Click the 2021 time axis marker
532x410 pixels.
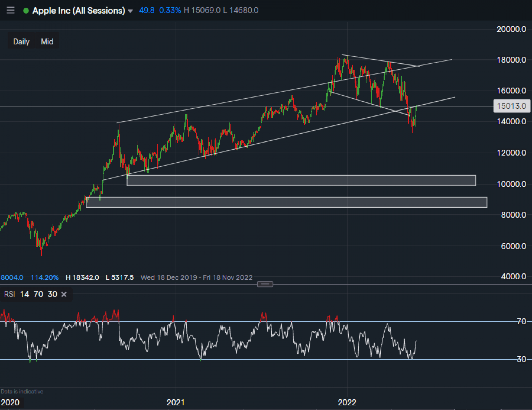click(176, 402)
